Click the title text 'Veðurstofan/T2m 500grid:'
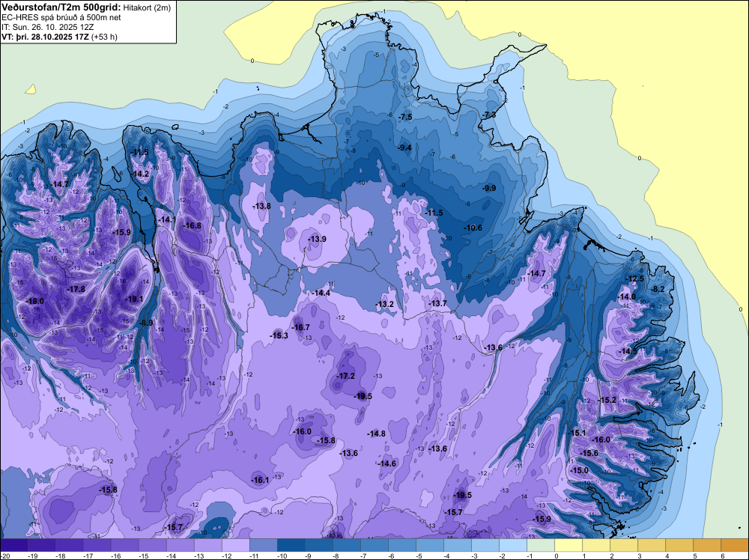The height and width of the screenshot is (560, 749). tap(61, 7)
